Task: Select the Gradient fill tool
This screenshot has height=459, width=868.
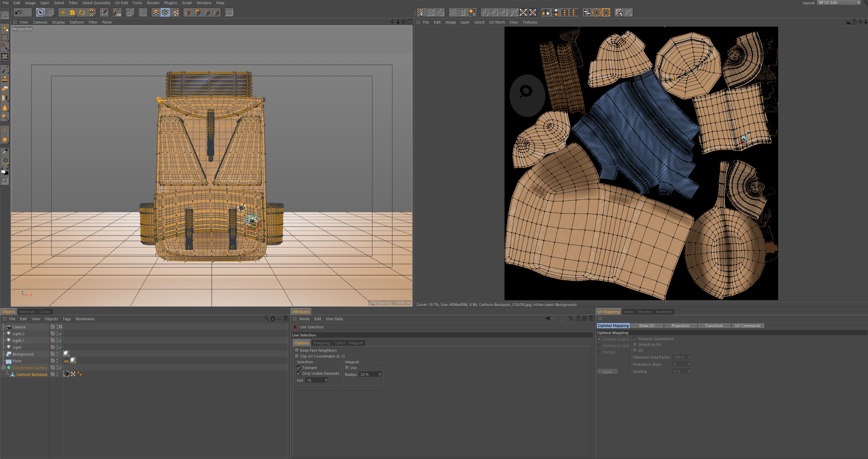Action: (x=5, y=98)
